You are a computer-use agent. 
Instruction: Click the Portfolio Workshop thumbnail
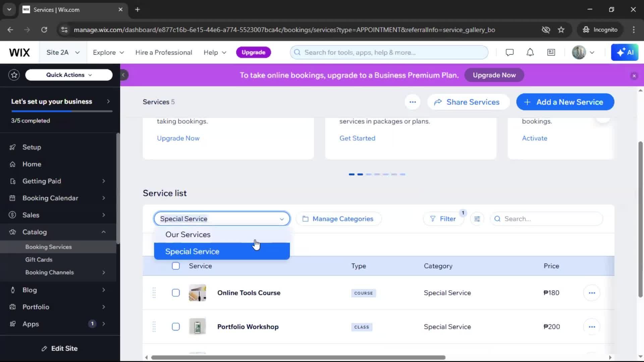click(198, 326)
